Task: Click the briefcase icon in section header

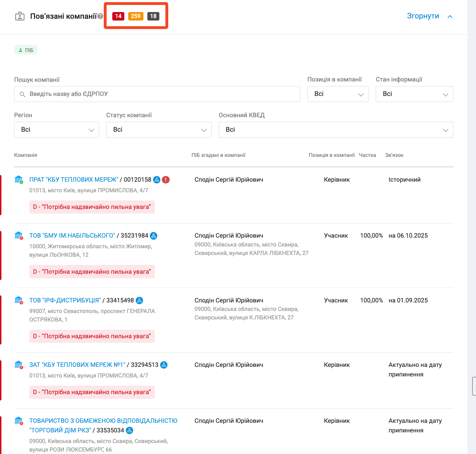Action: (20, 16)
